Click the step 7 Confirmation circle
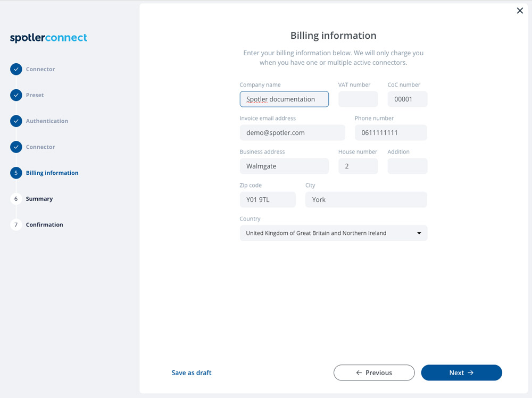 tap(16, 225)
